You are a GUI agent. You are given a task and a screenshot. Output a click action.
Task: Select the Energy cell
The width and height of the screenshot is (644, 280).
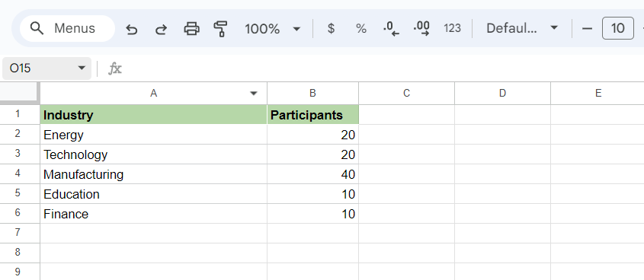pos(154,135)
